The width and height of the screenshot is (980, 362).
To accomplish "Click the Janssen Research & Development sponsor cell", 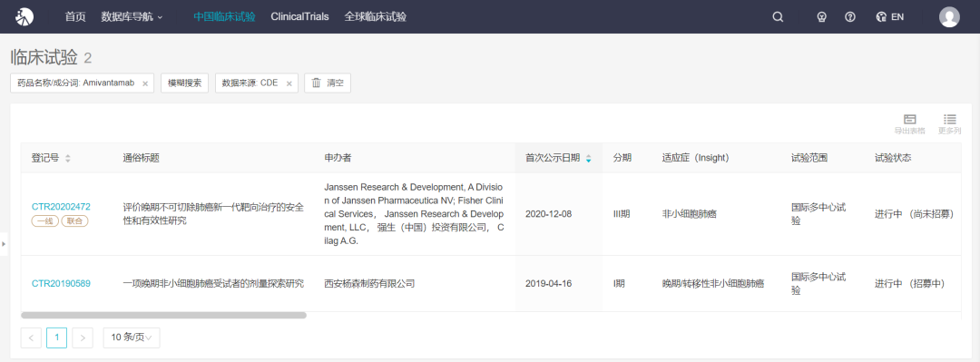I will (x=414, y=214).
